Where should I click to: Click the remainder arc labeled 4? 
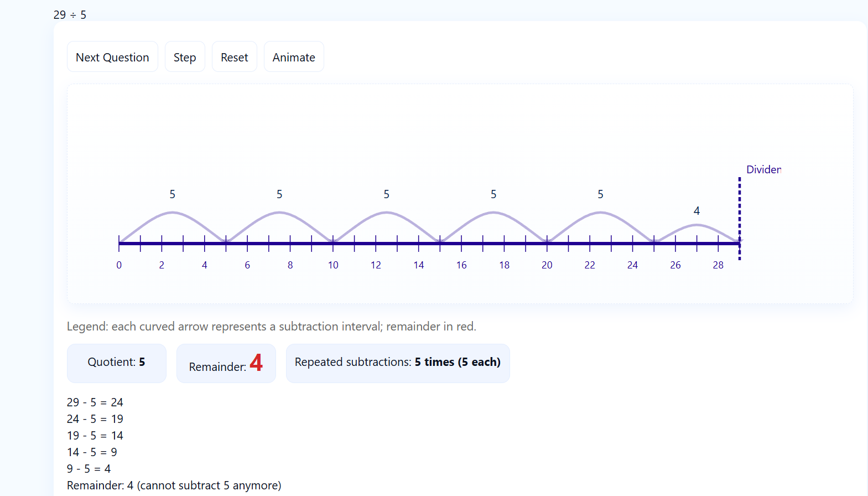[697, 225]
